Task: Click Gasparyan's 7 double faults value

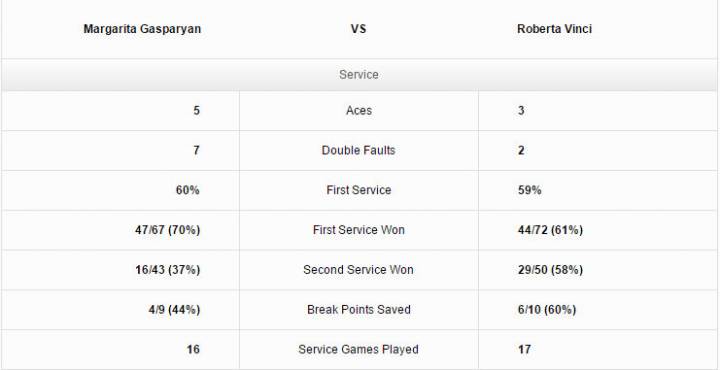Action: [197, 151]
